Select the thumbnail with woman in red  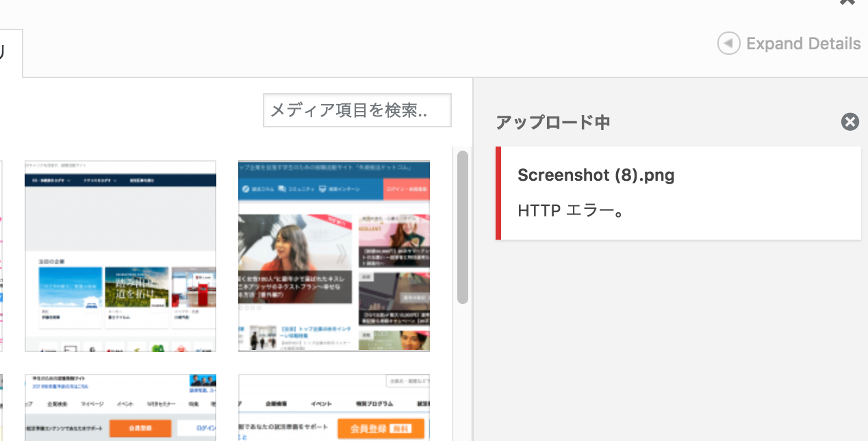pos(334,256)
